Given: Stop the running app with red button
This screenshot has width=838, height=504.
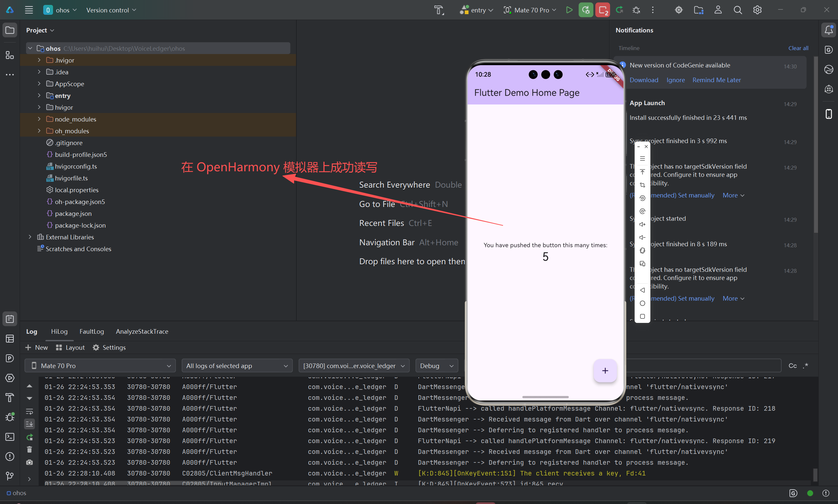Looking at the screenshot, I should [x=603, y=10].
